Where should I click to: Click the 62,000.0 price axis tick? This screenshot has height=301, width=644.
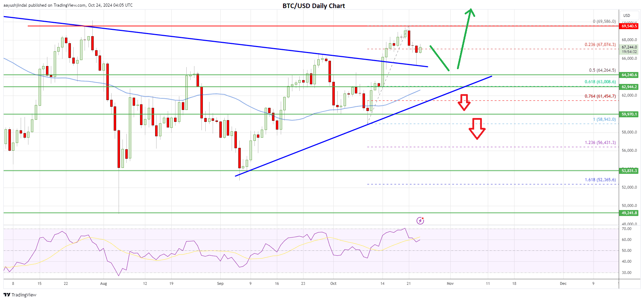pos(629,95)
